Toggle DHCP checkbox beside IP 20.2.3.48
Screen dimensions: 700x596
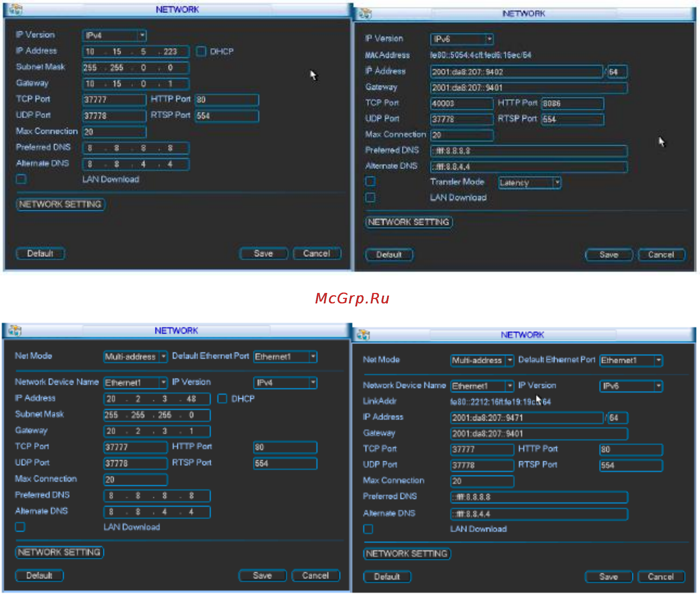[222, 399]
